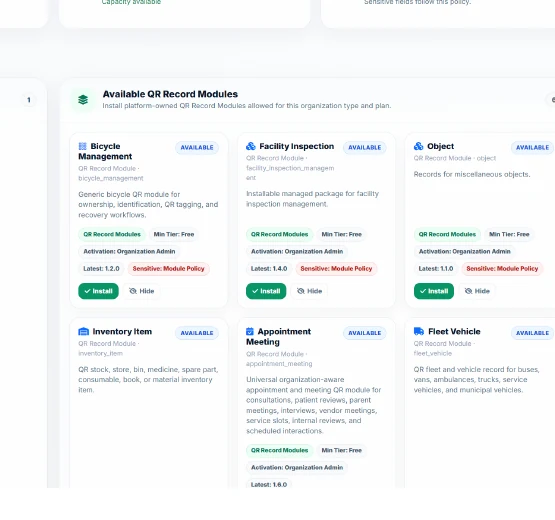Image resolution: width=555 pixels, height=520 pixels.
Task: Install the Object module
Action: (x=434, y=291)
